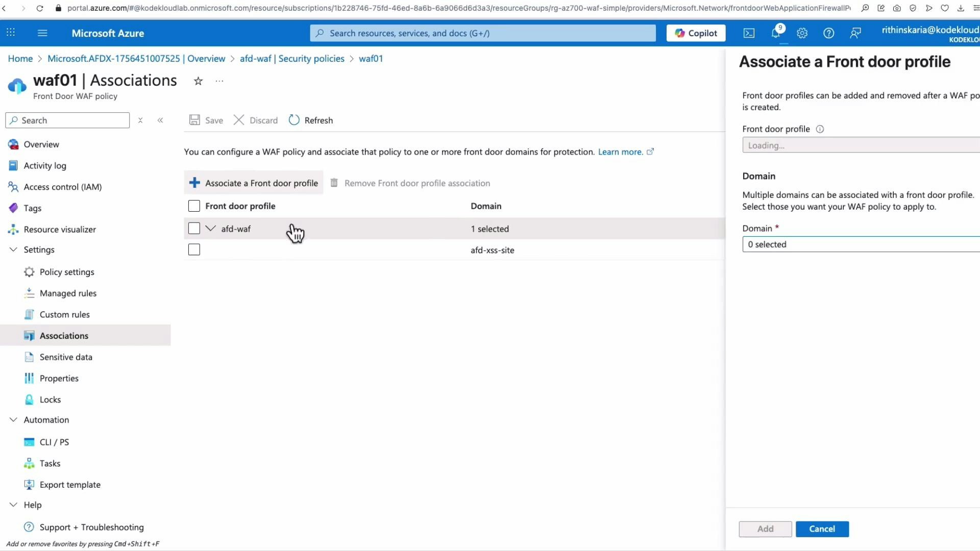Open portal settings gear
The image size is (980, 551).
[802, 33]
